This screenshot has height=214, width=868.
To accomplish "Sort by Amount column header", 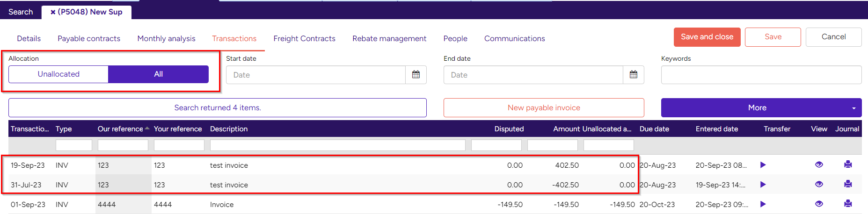I will pos(567,129).
